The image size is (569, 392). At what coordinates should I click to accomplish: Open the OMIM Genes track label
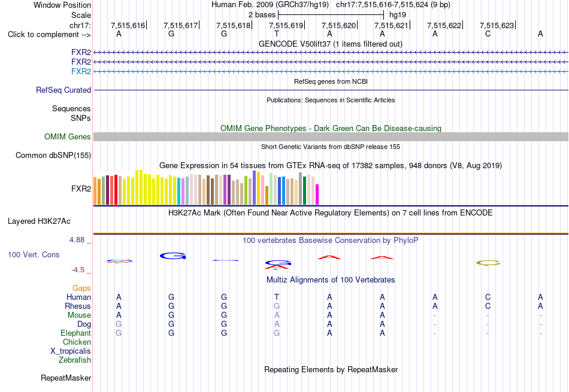click(67, 136)
